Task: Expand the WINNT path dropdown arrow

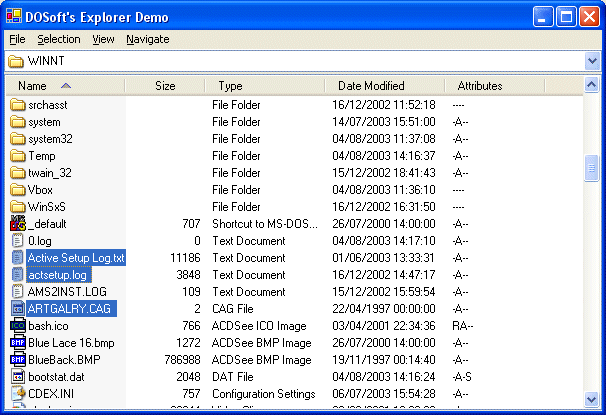Action: click(x=591, y=62)
